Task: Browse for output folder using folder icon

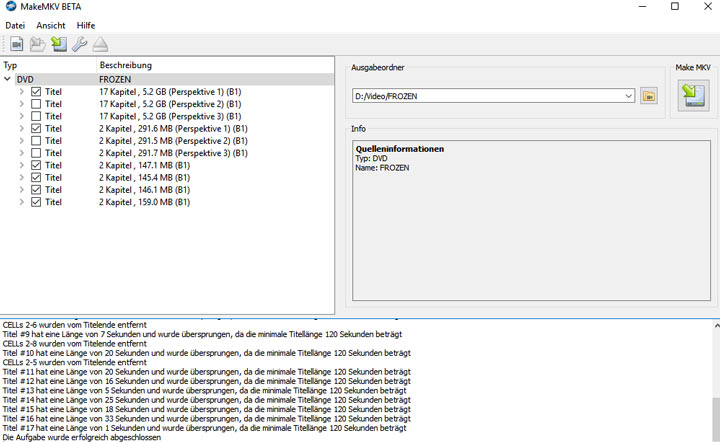Action: (649, 96)
